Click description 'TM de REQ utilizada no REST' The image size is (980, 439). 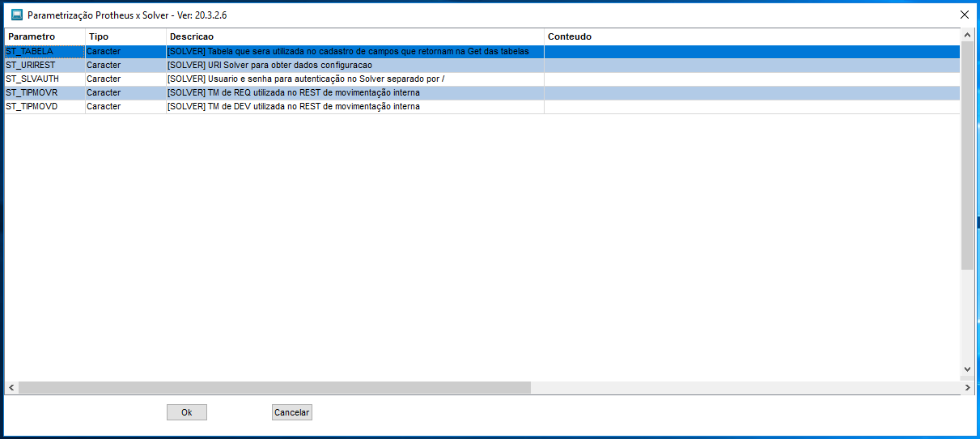[355, 92]
